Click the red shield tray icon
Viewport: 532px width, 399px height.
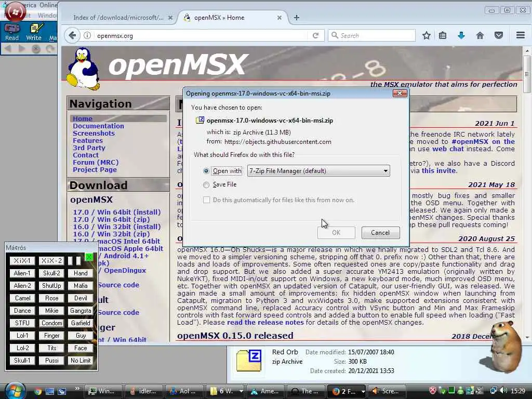tap(433, 391)
